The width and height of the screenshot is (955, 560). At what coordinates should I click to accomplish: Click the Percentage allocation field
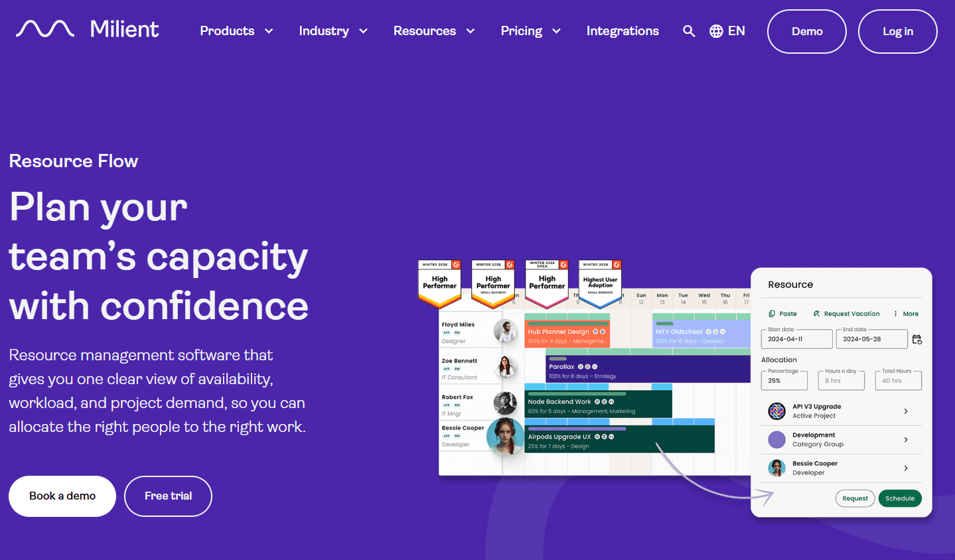click(784, 380)
